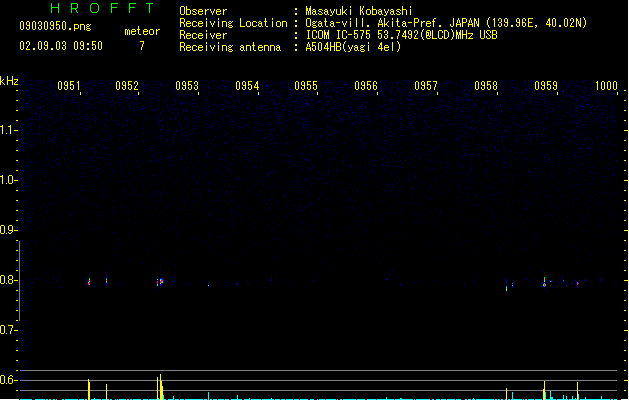Click the 0953 time marker
Image resolution: width=629 pixels, height=400 pixels.
tap(187, 86)
